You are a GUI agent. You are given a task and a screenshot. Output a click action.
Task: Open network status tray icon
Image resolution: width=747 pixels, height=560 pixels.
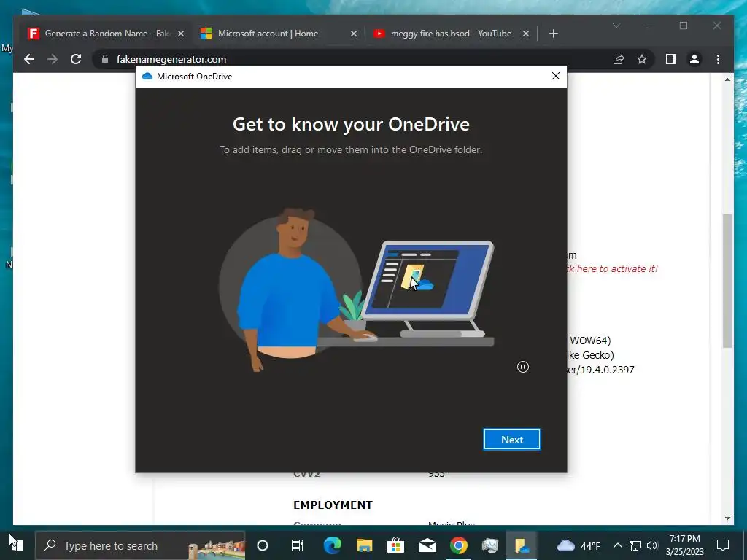click(x=635, y=545)
